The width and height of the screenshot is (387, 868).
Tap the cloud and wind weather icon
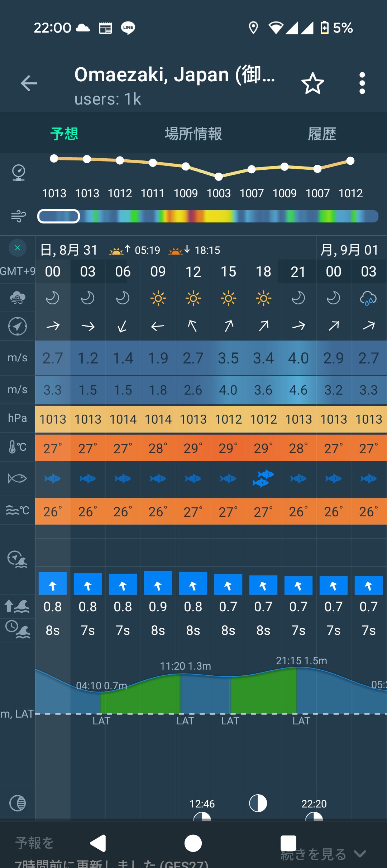tap(18, 298)
